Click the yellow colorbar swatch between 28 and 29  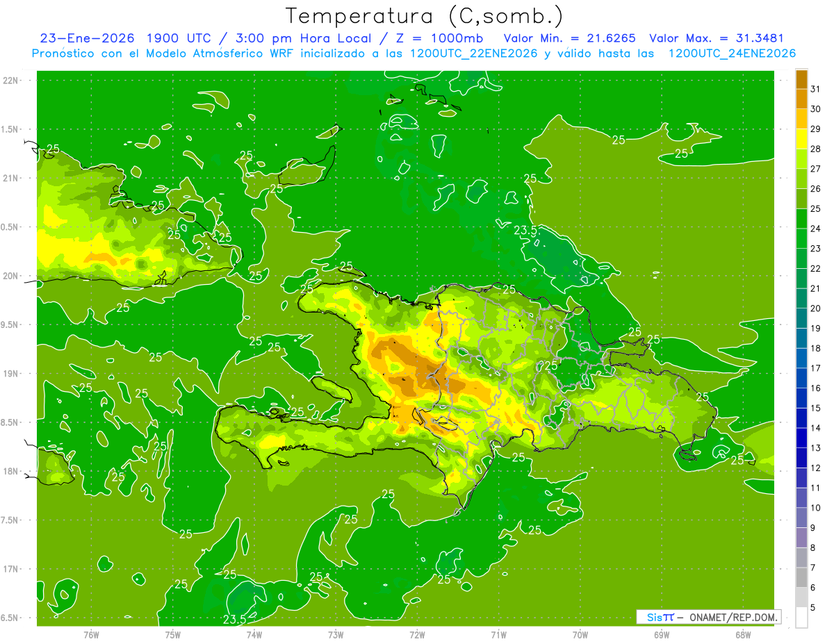click(801, 139)
